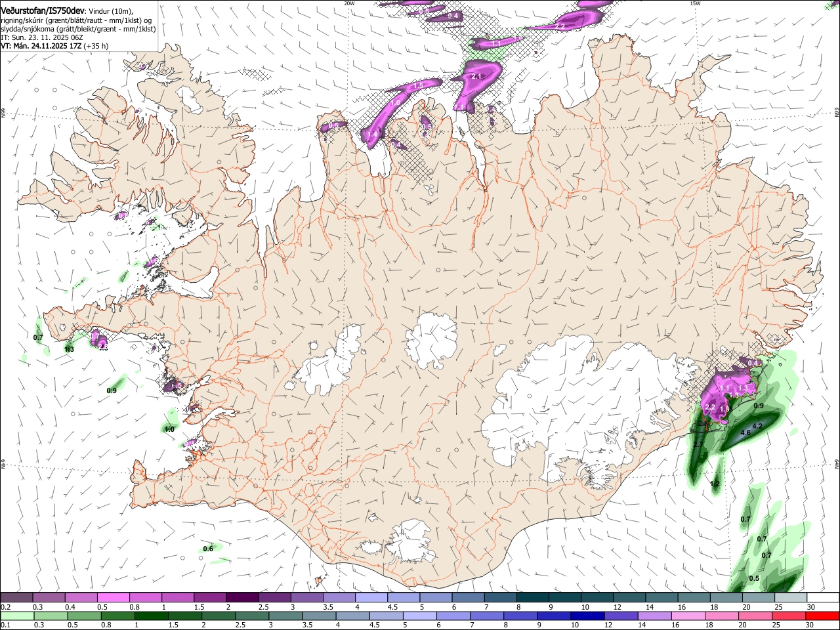This screenshot has height=630, width=840.
Task: Select darkest green lower swatch starting at 1
Action: [150, 616]
